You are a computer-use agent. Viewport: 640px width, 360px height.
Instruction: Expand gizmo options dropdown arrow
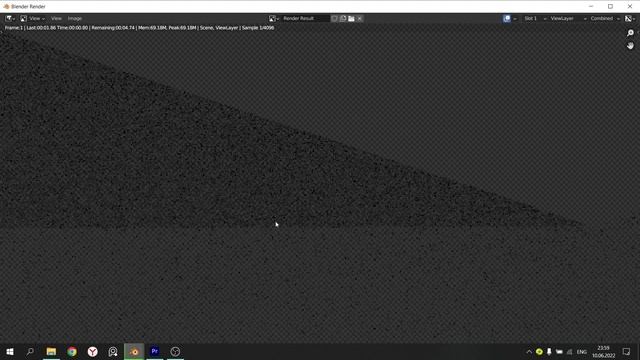pyautogui.click(x=515, y=18)
